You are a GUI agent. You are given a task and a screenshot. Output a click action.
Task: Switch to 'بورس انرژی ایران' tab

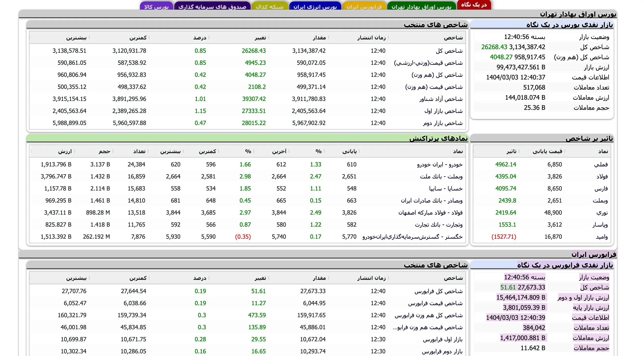coord(315,6)
